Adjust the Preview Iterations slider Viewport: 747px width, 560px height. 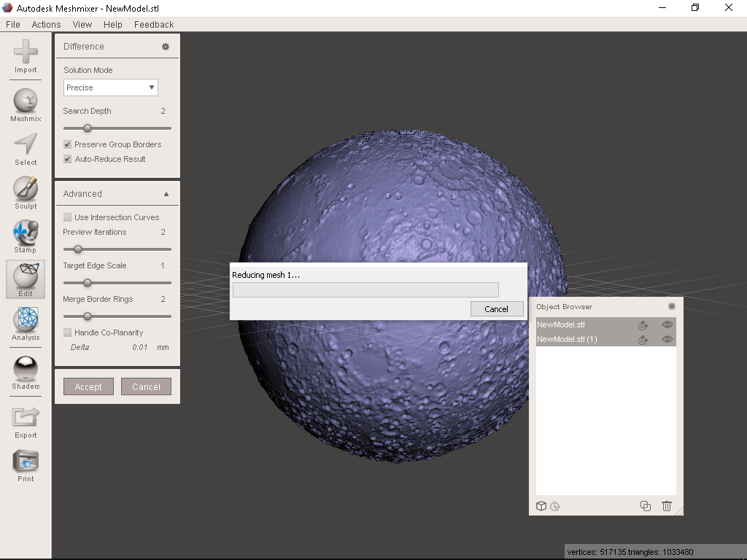pos(78,249)
